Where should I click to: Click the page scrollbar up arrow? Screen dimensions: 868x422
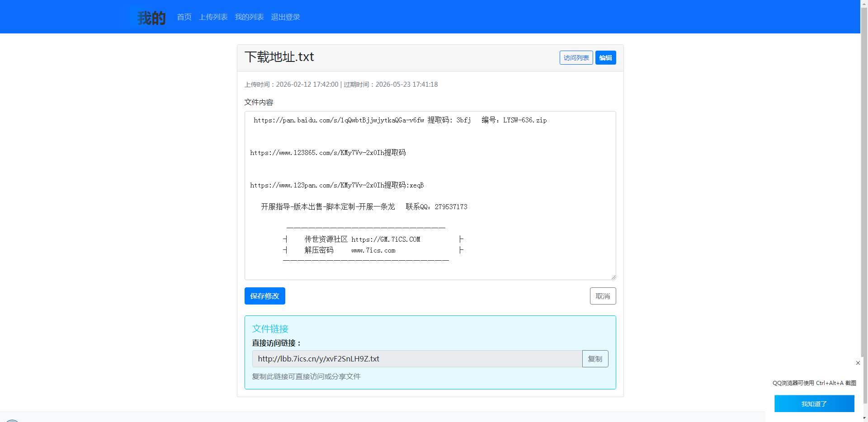[864, 3]
